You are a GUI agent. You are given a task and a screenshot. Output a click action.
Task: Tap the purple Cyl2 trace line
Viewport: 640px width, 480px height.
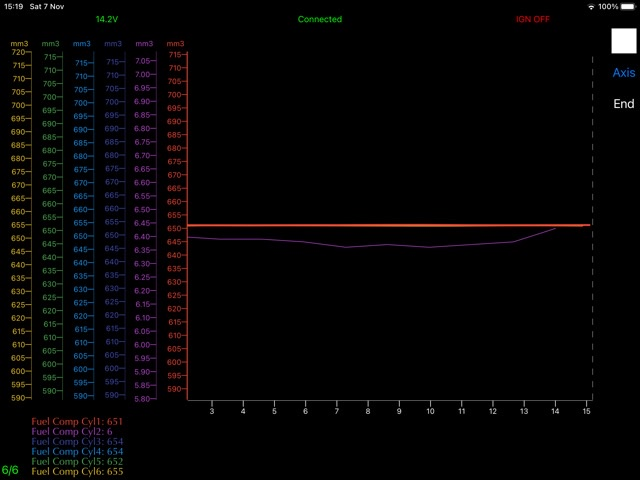pos(371,246)
